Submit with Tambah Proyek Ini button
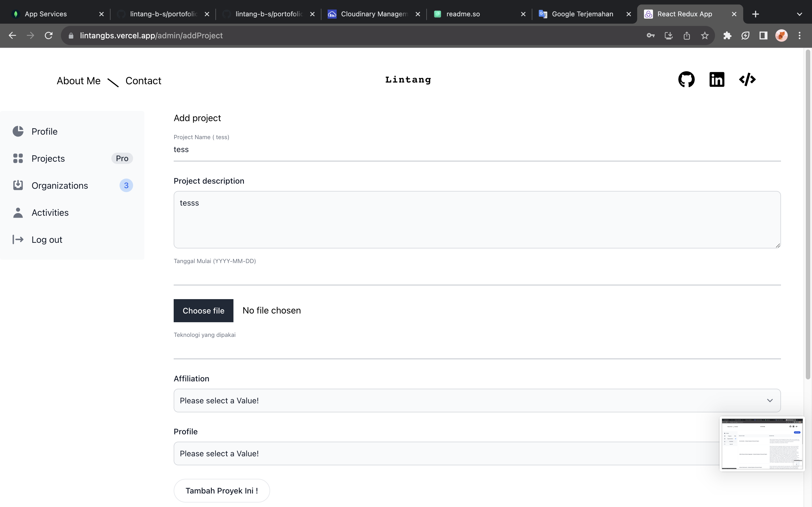The image size is (812, 507). (x=221, y=491)
